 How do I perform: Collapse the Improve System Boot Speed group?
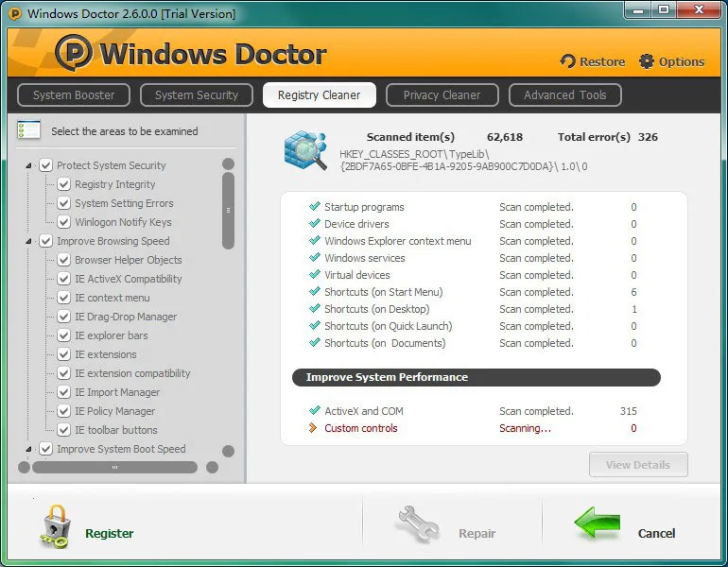tap(28, 449)
